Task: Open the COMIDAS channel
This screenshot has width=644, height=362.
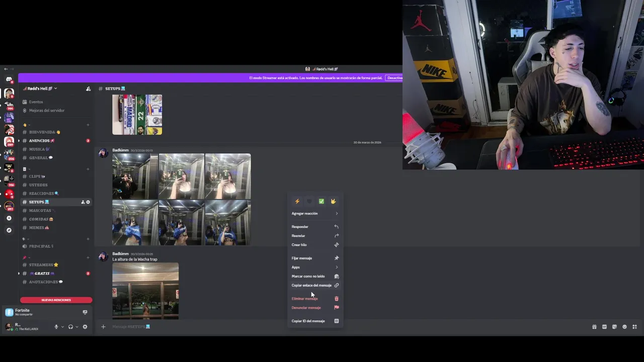Action: [56, 219]
